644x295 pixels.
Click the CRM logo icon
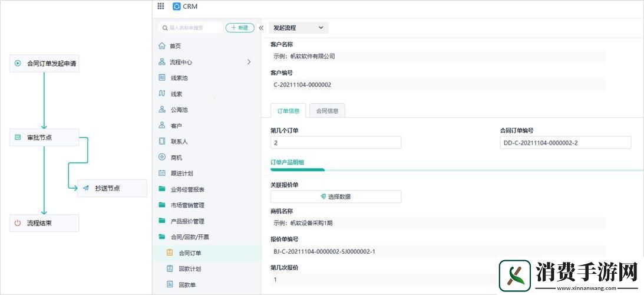click(x=177, y=6)
